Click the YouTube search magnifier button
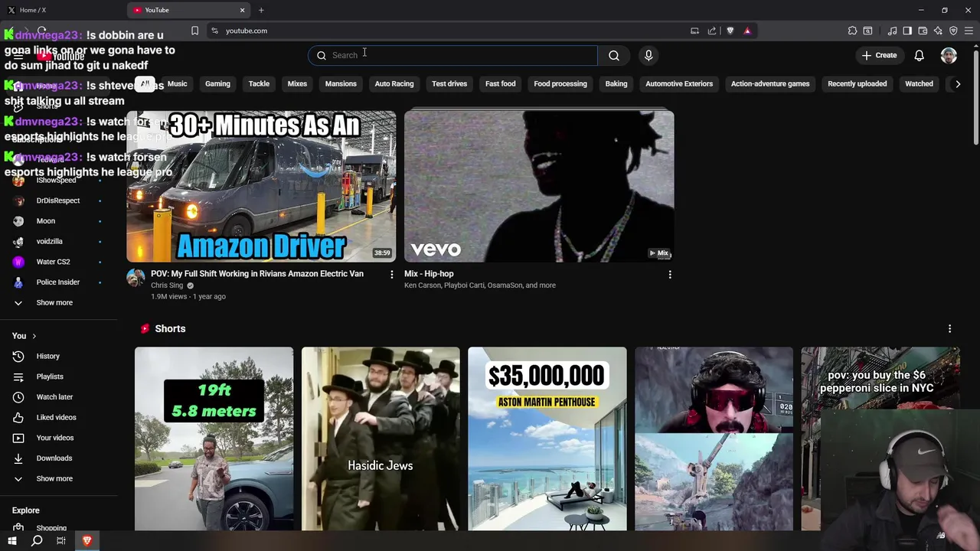 tap(613, 55)
